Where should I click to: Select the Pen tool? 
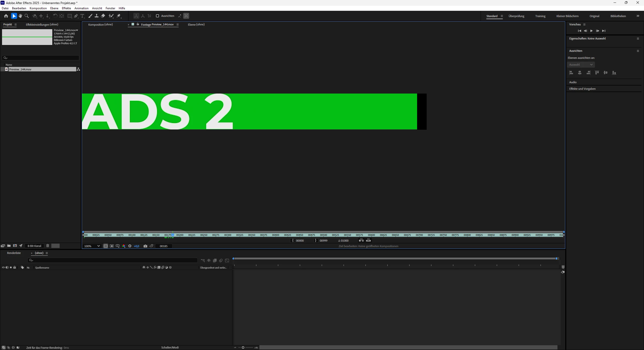76,16
